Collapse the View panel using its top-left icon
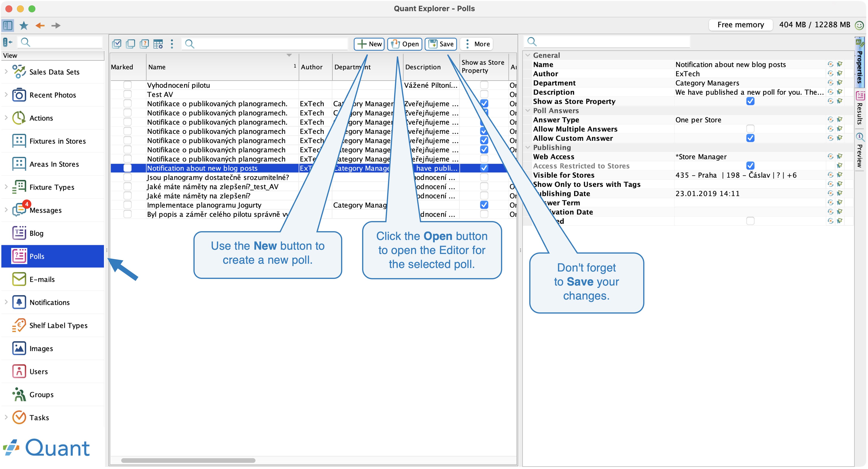868x469 pixels. (x=7, y=42)
